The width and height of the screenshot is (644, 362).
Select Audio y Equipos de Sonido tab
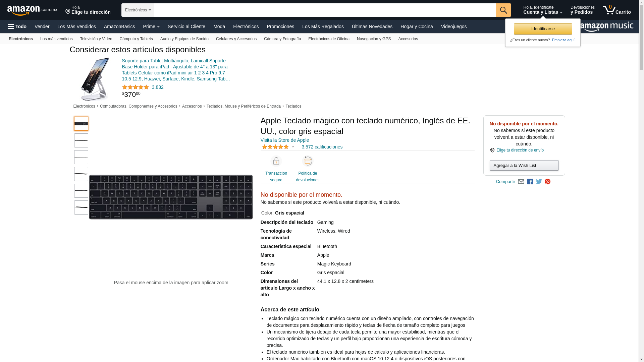(x=184, y=39)
